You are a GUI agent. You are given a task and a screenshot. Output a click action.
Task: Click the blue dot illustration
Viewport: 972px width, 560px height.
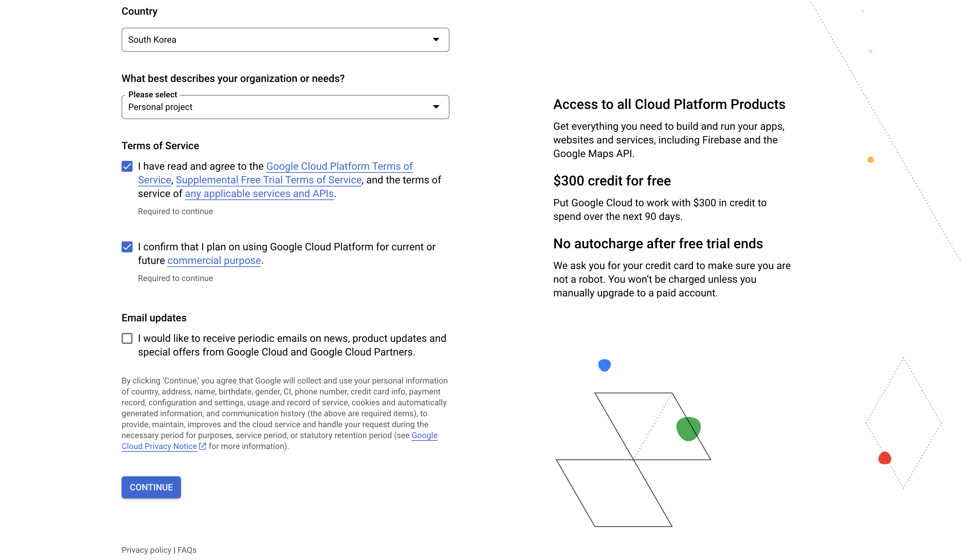[x=604, y=365]
